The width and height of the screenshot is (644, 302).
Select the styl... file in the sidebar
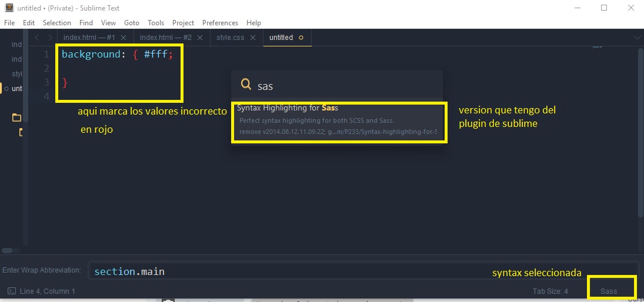coord(16,74)
